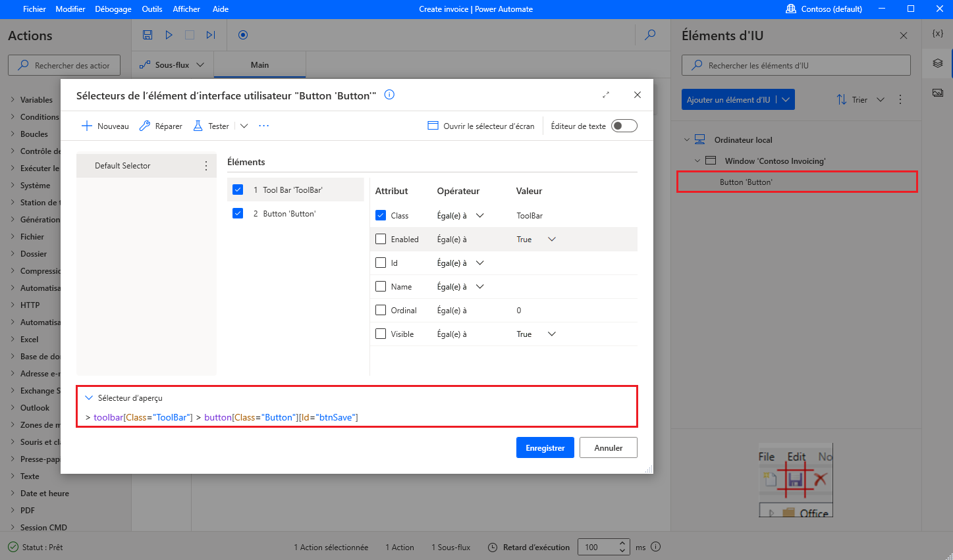The width and height of the screenshot is (953, 560).
Task: Click Réparer selector tool
Action: (x=161, y=126)
